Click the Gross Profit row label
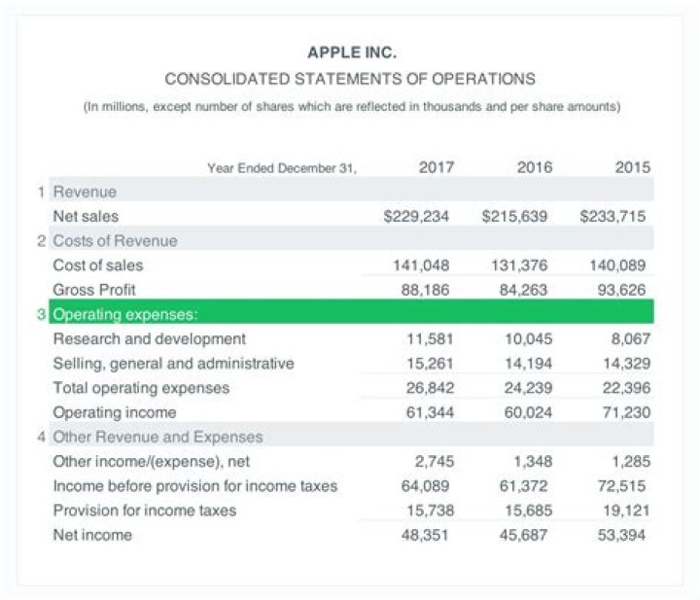700x600 pixels. (94, 289)
